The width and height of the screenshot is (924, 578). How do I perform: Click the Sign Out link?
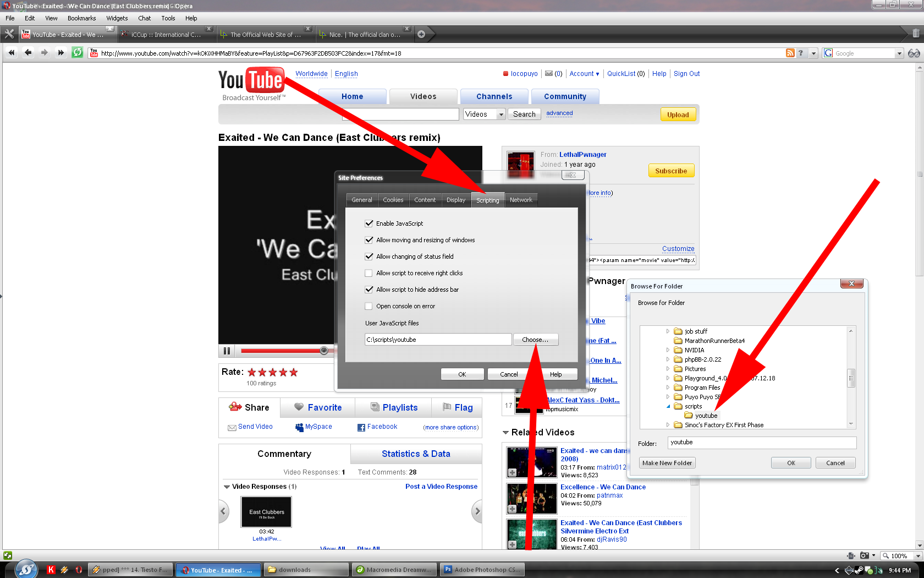(686, 74)
